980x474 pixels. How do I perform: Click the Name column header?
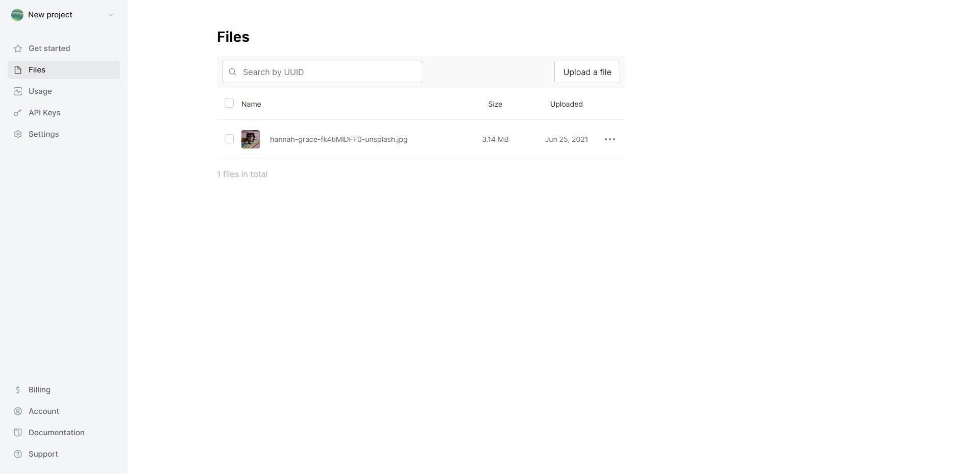(x=251, y=104)
